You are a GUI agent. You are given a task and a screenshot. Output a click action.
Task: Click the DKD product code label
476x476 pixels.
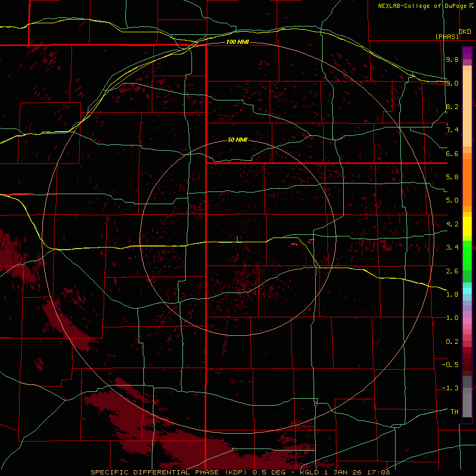click(465, 32)
